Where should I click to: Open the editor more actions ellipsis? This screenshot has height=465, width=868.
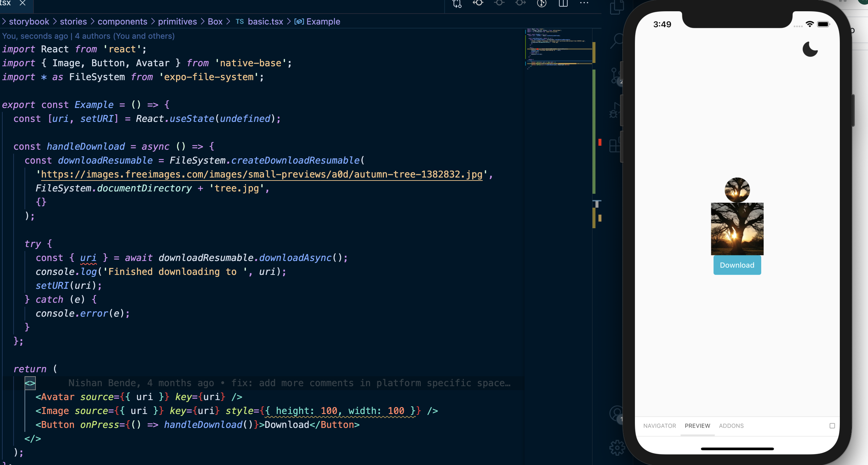tap(584, 3)
